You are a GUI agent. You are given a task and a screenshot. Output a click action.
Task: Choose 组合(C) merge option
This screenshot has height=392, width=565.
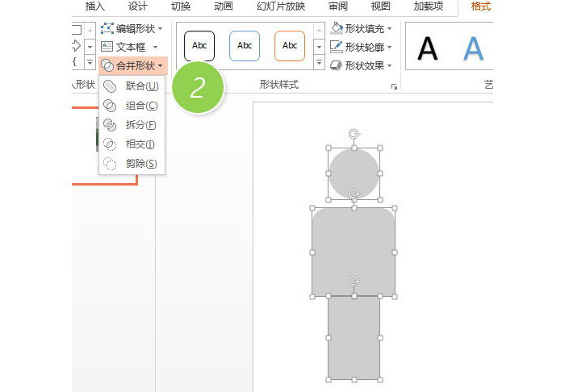point(132,106)
